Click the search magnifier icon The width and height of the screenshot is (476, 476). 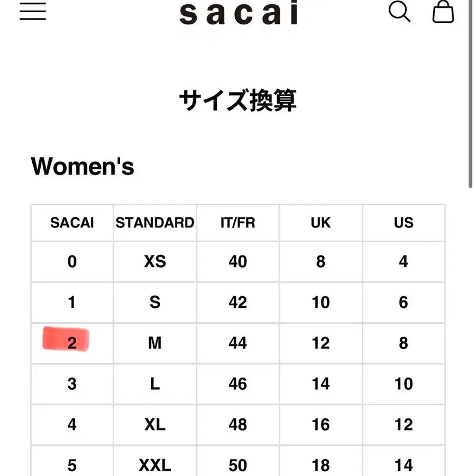pyautogui.click(x=399, y=12)
